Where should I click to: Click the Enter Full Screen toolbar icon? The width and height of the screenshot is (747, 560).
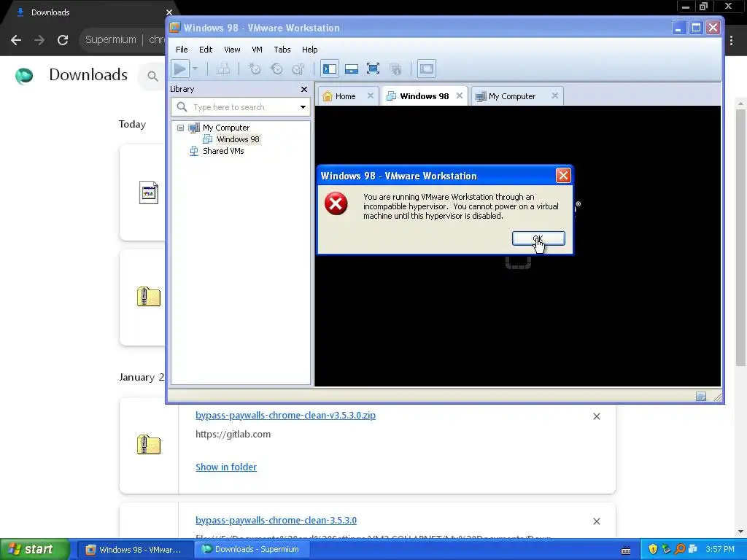(373, 69)
